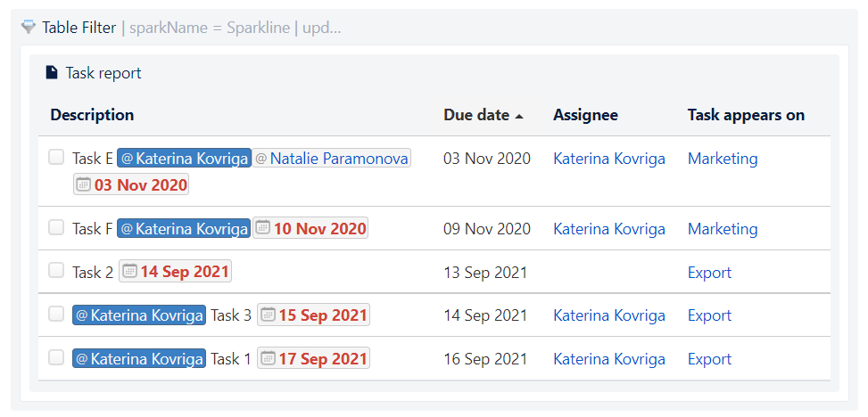Click the Assignee column header
The width and height of the screenshot is (868, 417).
(x=586, y=115)
